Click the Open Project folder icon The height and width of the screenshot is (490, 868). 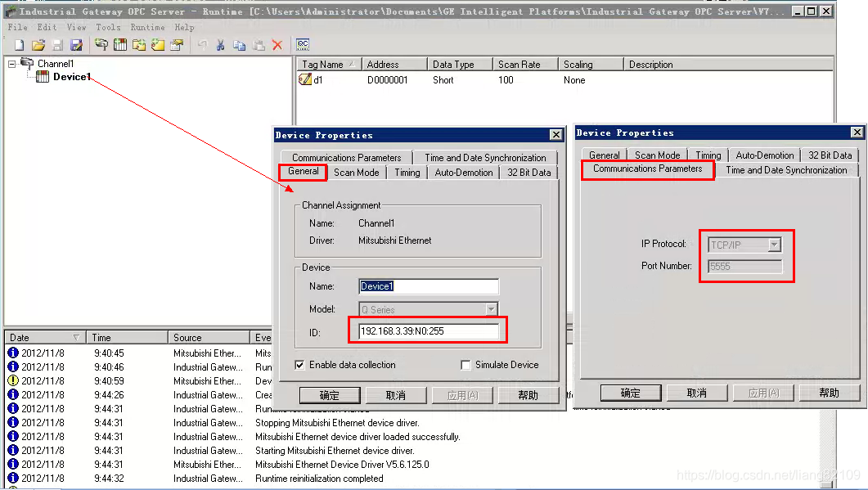coord(38,45)
